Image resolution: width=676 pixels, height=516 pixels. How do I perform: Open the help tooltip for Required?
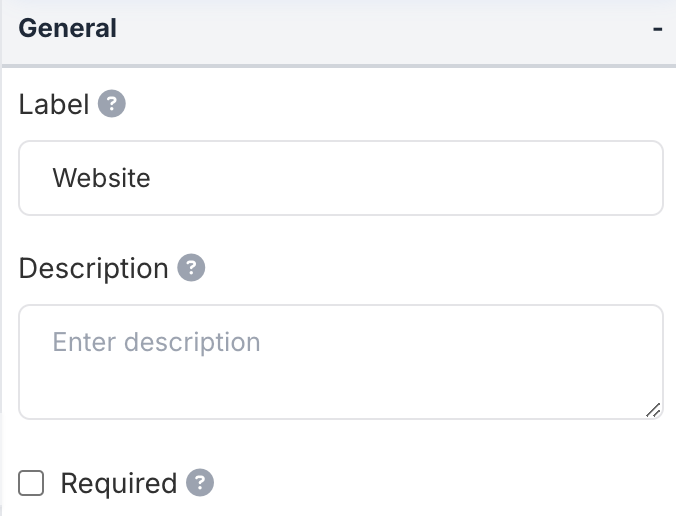click(200, 484)
